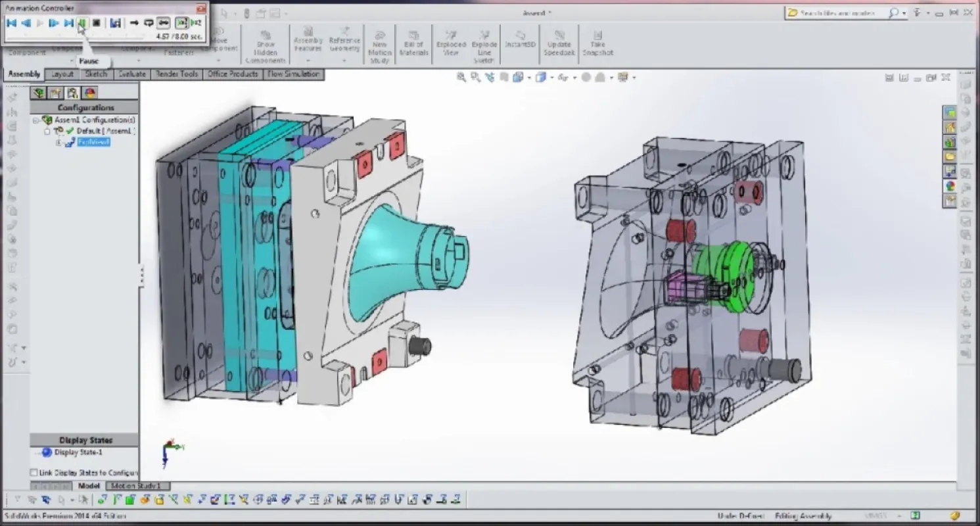The height and width of the screenshot is (526, 980).
Task: Toggle the Reciprocate playback mode button
Action: (x=164, y=23)
